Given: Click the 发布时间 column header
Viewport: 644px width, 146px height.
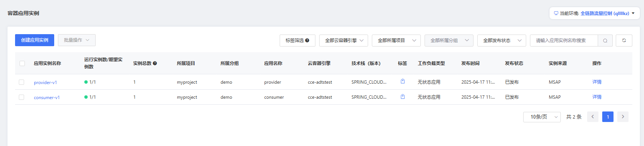Looking at the screenshot, I should (x=470, y=63).
